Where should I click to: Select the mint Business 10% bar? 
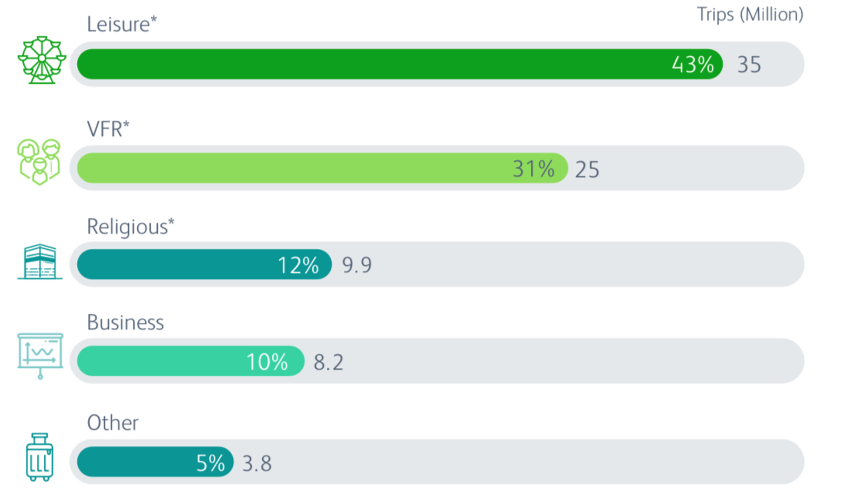click(190, 361)
